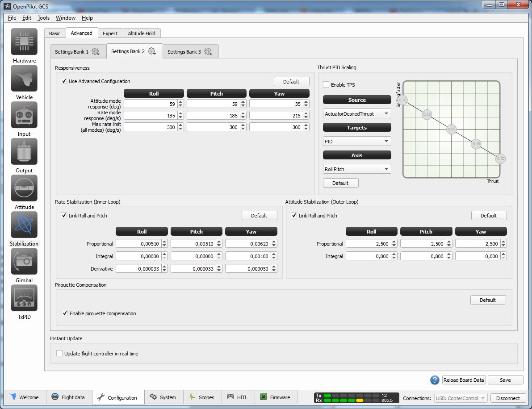Toggle Update flight controller in real time

coord(59,354)
